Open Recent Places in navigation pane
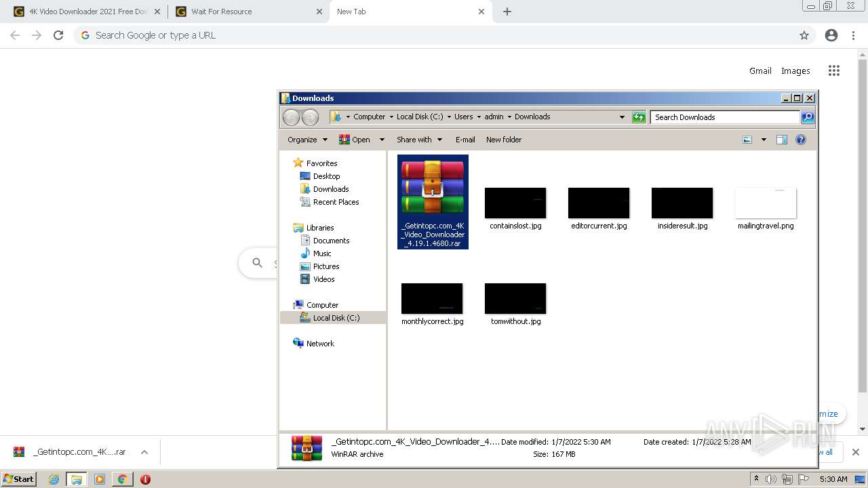Image resolution: width=868 pixels, height=488 pixels. point(336,202)
